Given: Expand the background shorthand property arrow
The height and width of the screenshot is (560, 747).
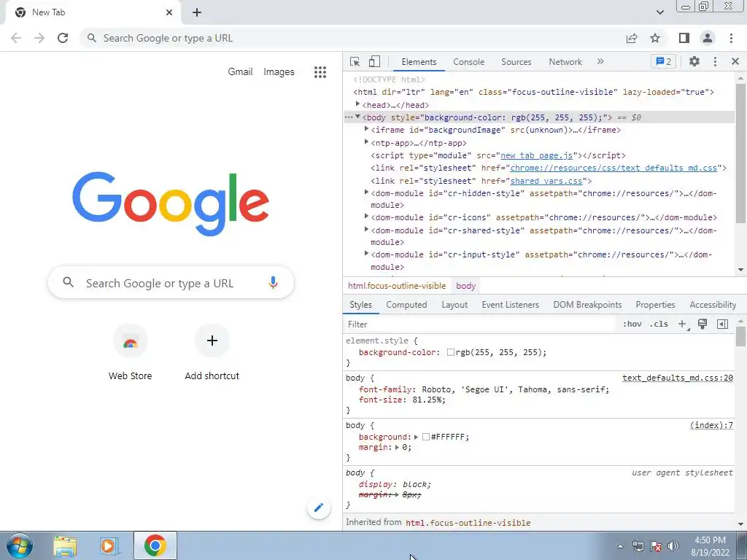Looking at the screenshot, I should [x=416, y=437].
